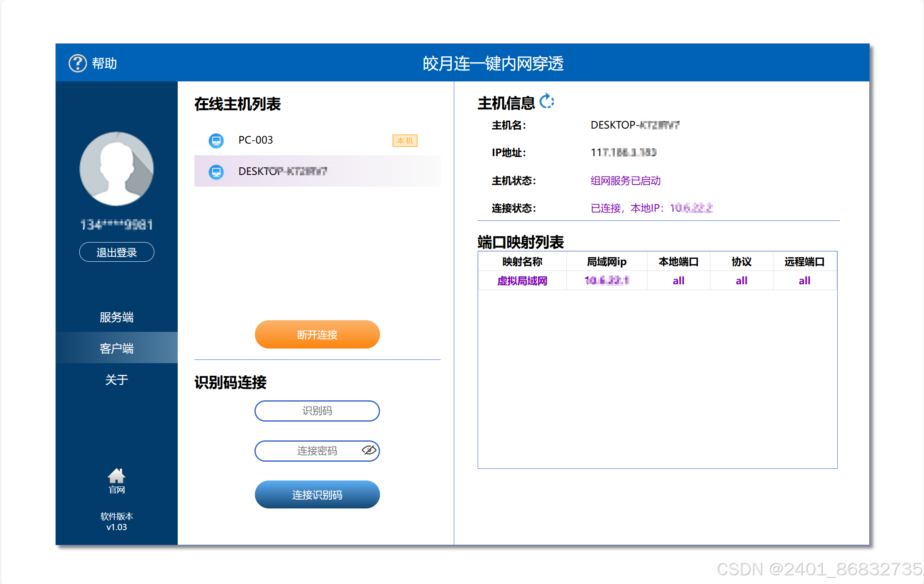
Task: Select the 虚拟局域网 mapping row
Action: 522,281
